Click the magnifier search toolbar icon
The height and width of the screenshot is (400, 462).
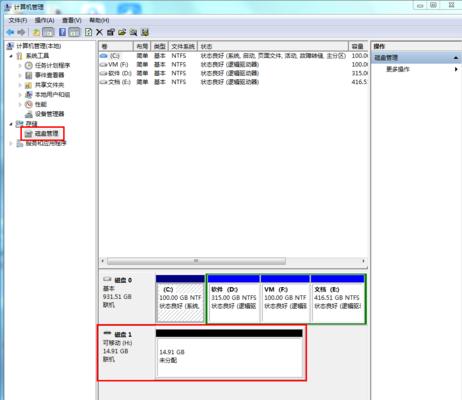pyautogui.click(x=133, y=32)
